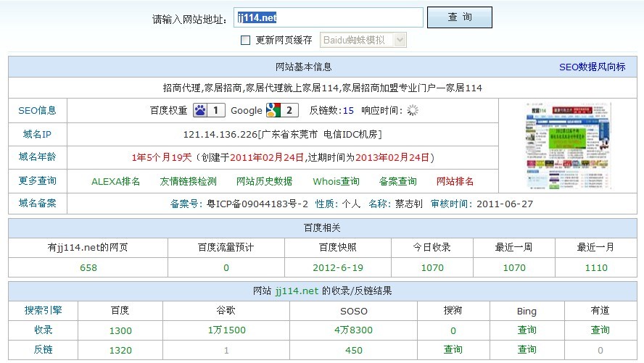Open the Baidu snapshot date 2012-6-19
This screenshot has height=363, width=644.
pyautogui.click(x=338, y=268)
